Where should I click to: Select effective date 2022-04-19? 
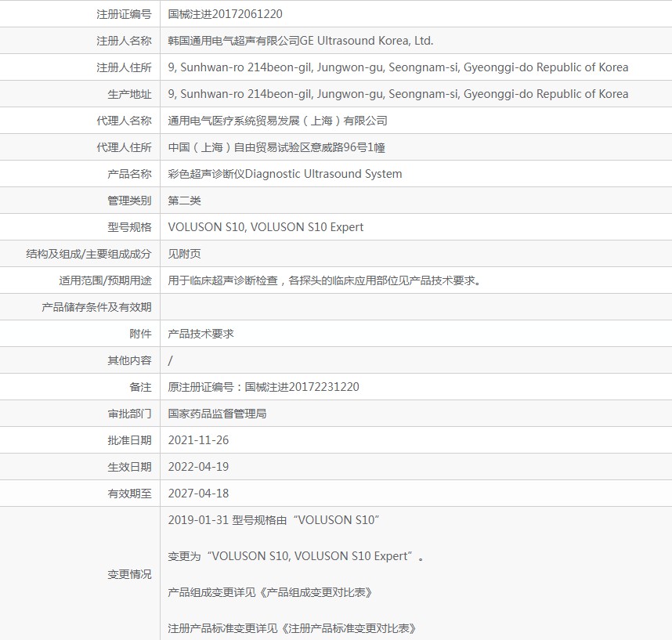pos(198,467)
